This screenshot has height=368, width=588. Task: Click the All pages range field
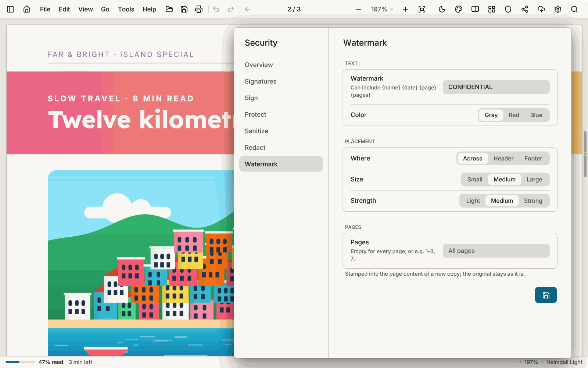(496, 251)
